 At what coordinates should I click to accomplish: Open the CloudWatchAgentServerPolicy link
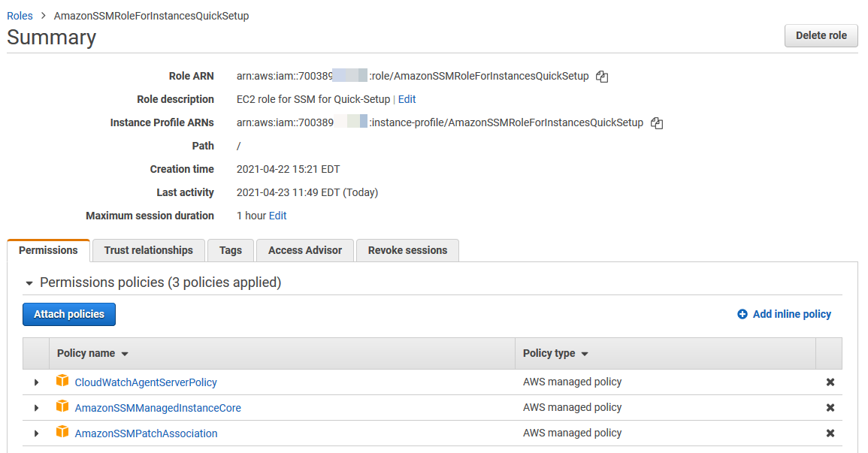click(146, 382)
